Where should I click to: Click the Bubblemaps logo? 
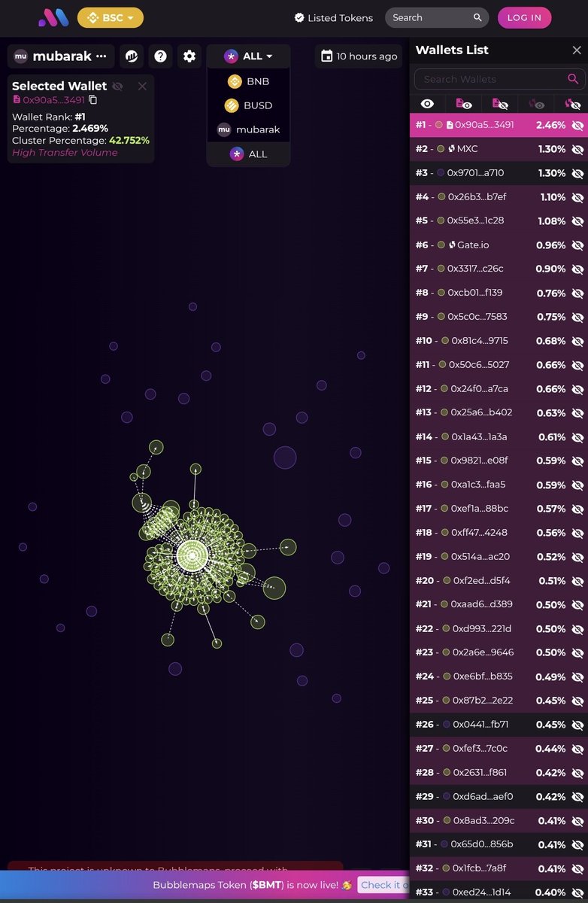[x=53, y=17]
